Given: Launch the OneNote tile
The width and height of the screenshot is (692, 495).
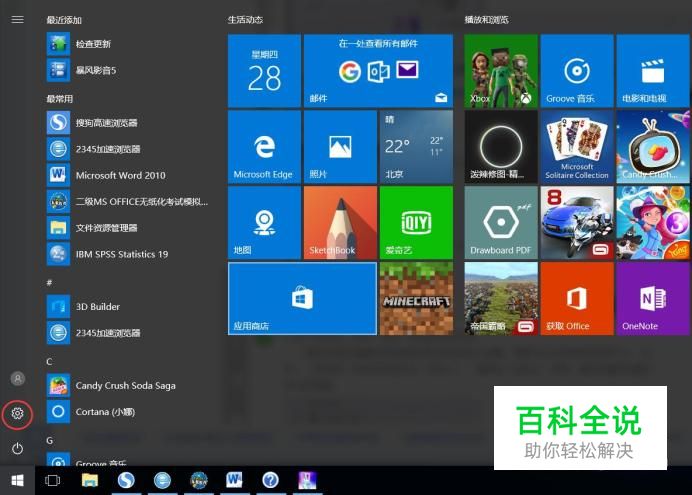Looking at the screenshot, I should click(x=653, y=298).
